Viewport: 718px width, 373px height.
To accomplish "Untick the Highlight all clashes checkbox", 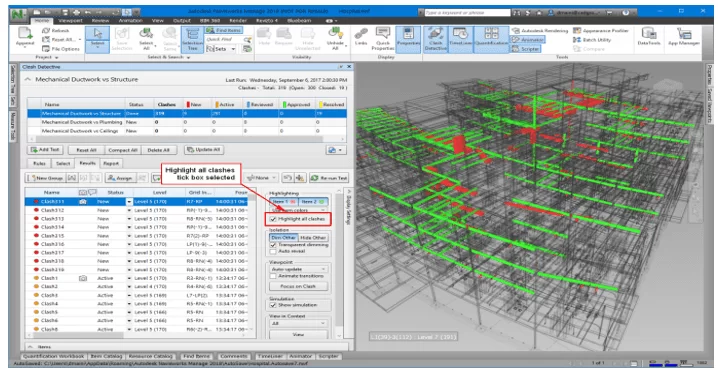I will [273, 219].
